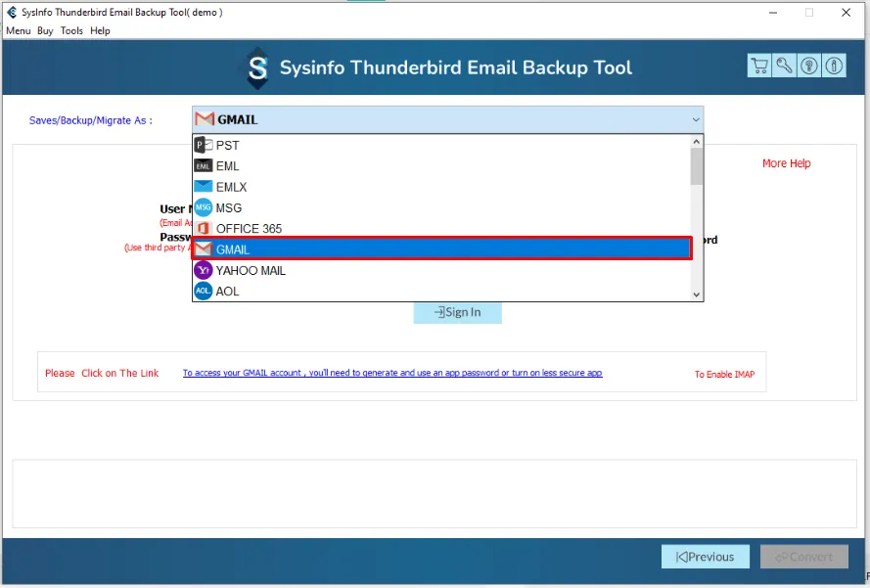Select GMAIL option in dropdown list
This screenshot has width=870, height=588.
click(x=441, y=249)
